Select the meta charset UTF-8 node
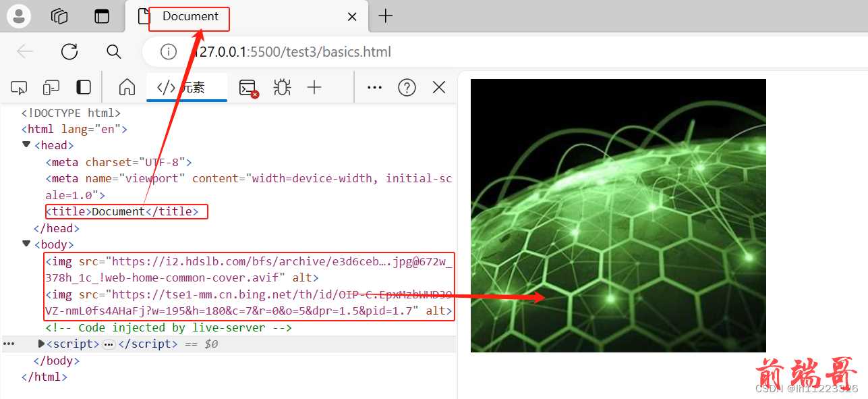 [x=119, y=162]
